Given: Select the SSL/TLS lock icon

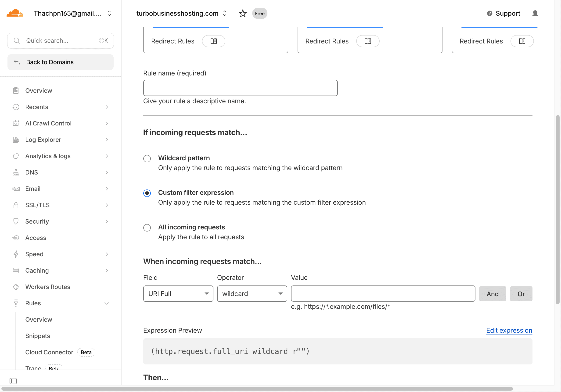Looking at the screenshot, I should coord(16,205).
